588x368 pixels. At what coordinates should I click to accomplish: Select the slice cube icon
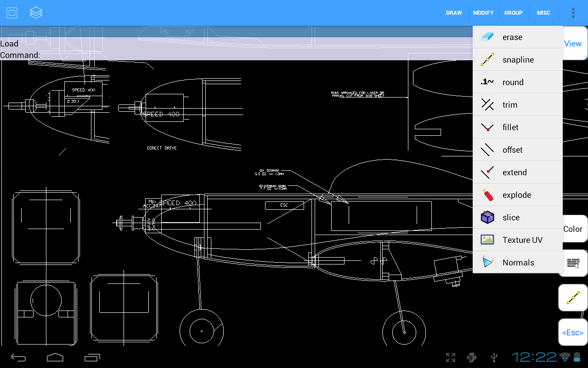(487, 218)
